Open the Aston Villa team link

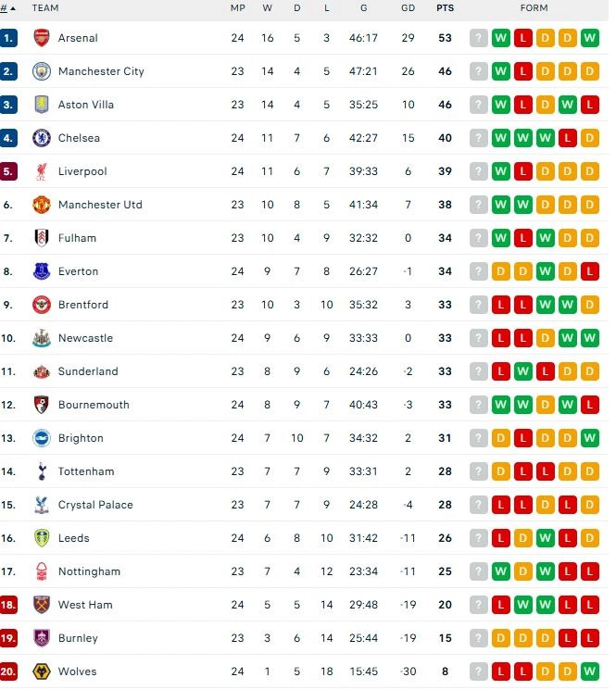pyautogui.click(x=86, y=105)
